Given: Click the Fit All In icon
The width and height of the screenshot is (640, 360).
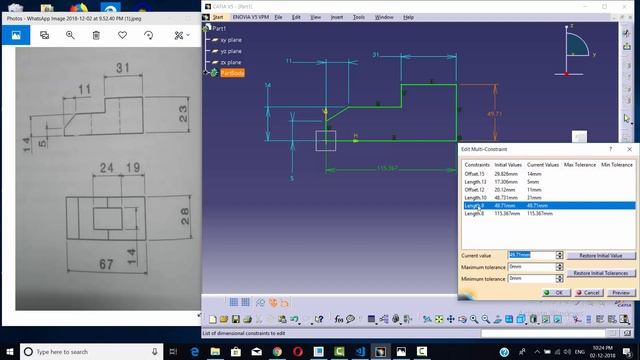Looking at the screenshot, I should pyautogui.click(x=439, y=319).
